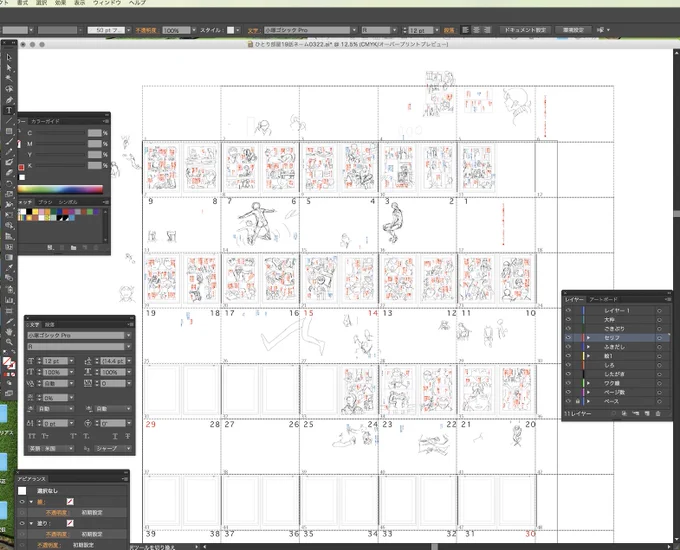The height and width of the screenshot is (550, 680).
Task: Toggle stroke attribute visibility in Appearance panel
Action: [22, 501]
